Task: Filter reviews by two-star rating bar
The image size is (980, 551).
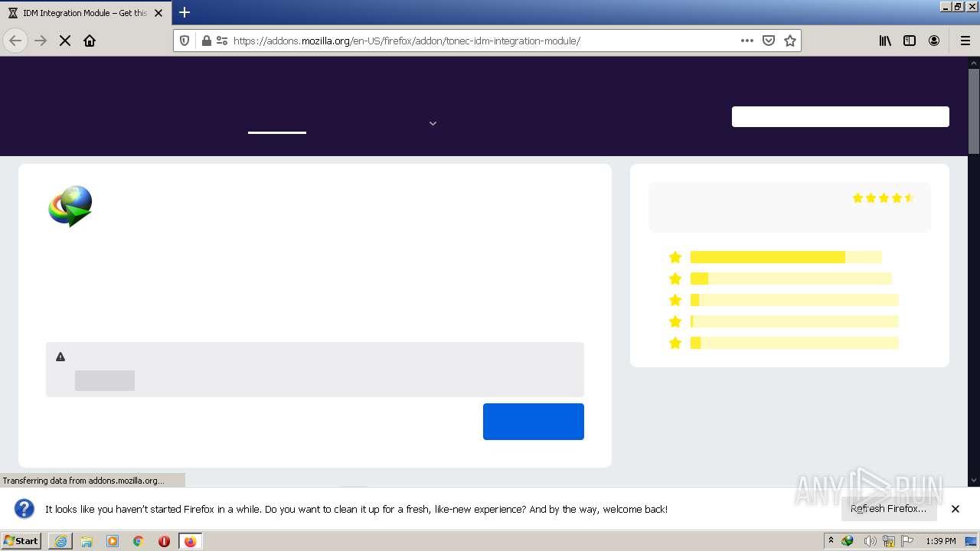Action: click(794, 321)
